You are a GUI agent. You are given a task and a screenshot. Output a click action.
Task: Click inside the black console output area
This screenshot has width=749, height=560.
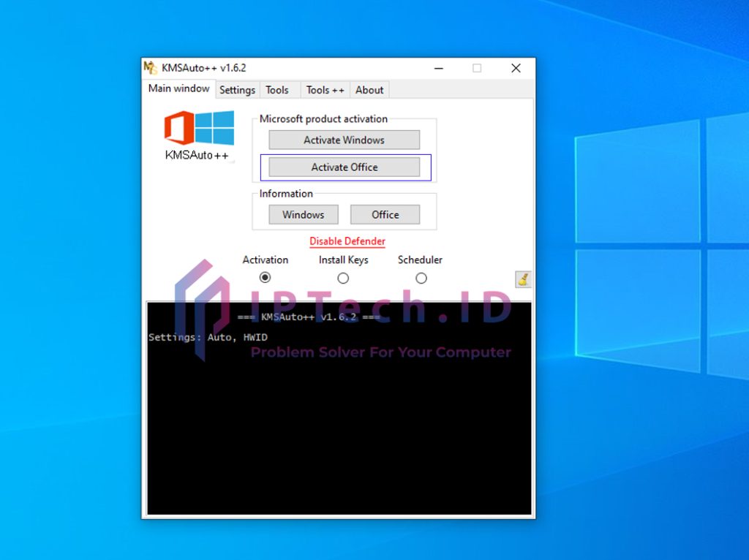pyautogui.click(x=339, y=409)
